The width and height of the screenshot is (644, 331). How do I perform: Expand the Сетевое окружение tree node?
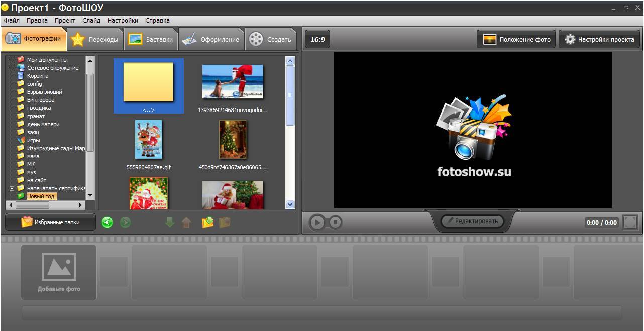click(x=12, y=68)
